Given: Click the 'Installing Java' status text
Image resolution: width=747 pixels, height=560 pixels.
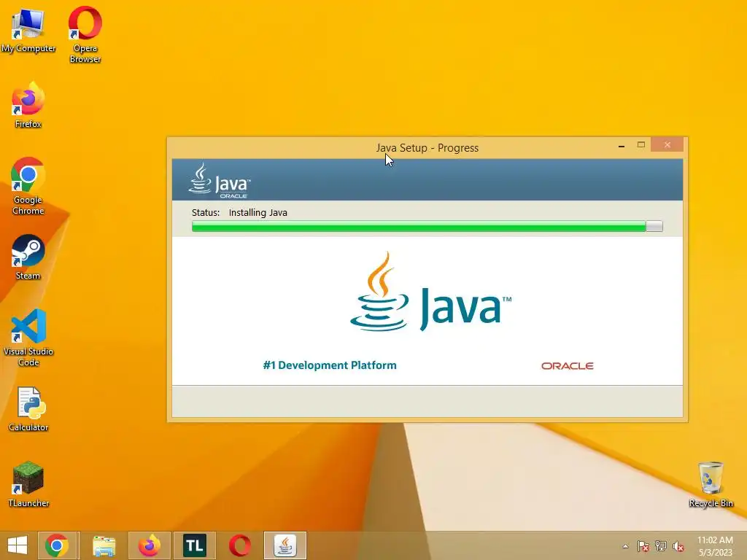Looking at the screenshot, I should click(x=258, y=213).
